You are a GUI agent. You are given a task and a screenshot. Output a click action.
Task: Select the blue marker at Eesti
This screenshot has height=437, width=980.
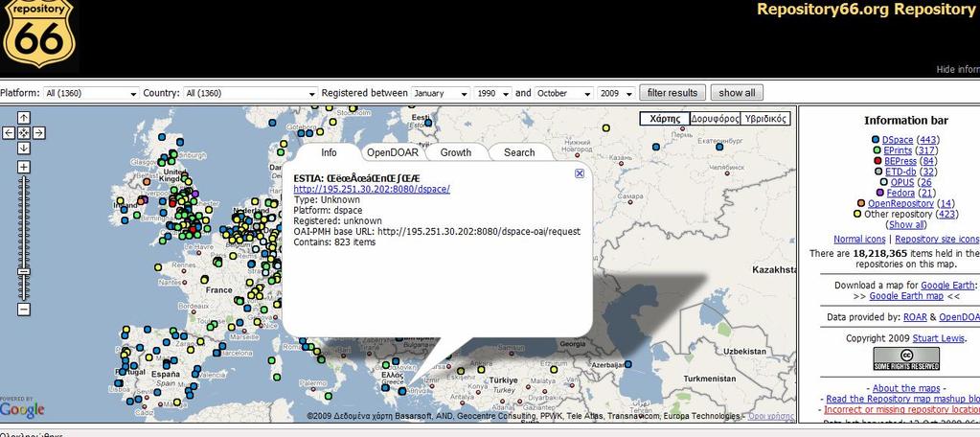[x=429, y=123]
